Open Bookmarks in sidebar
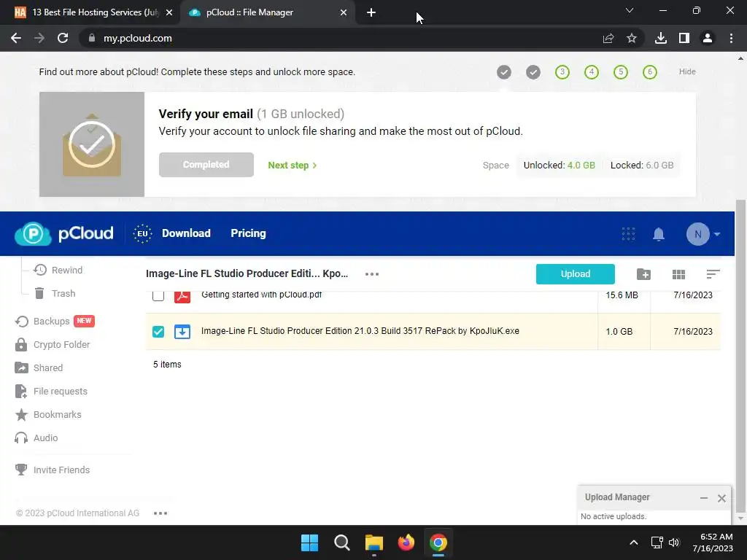The image size is (747, 560). pos(48,414)
